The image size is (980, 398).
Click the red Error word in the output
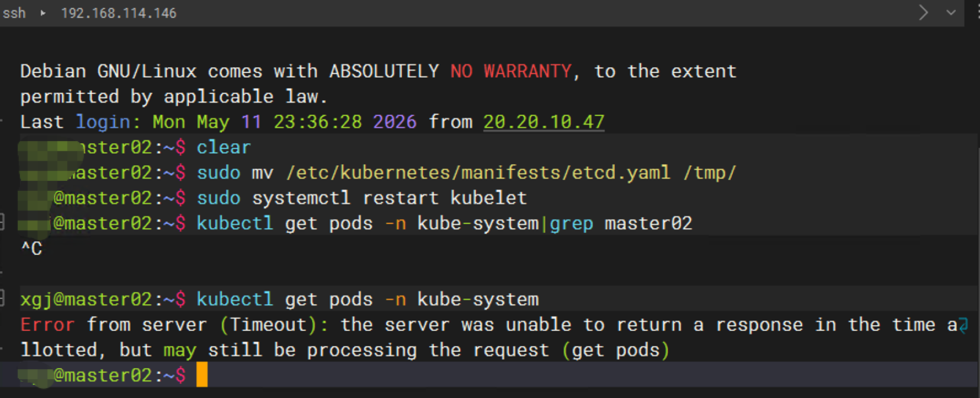(x=47, y=325)
